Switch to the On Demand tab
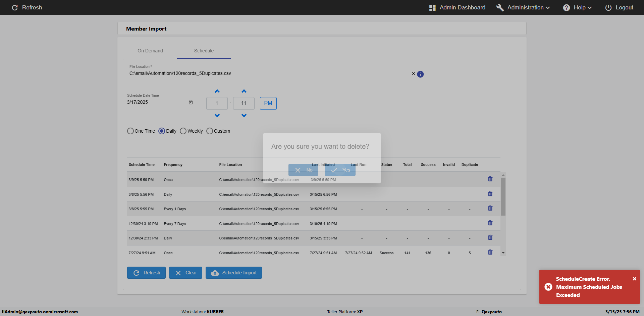 tap(150, 51)
